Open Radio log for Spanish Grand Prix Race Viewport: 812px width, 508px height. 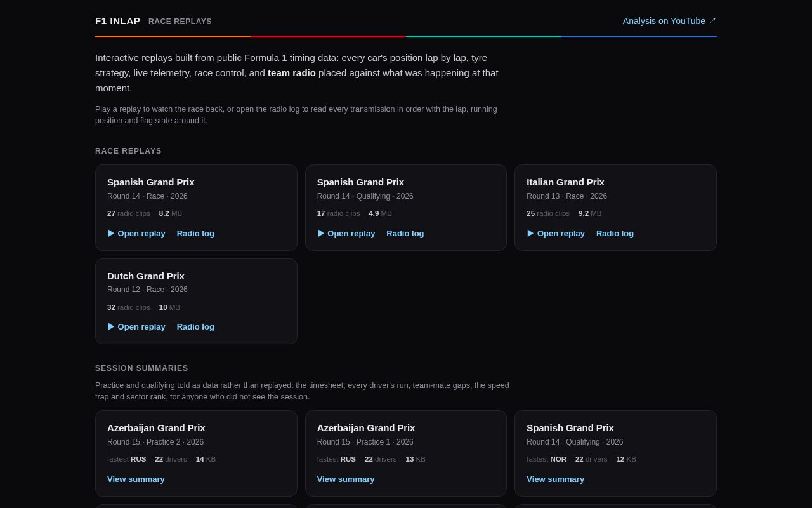(195, 233)
